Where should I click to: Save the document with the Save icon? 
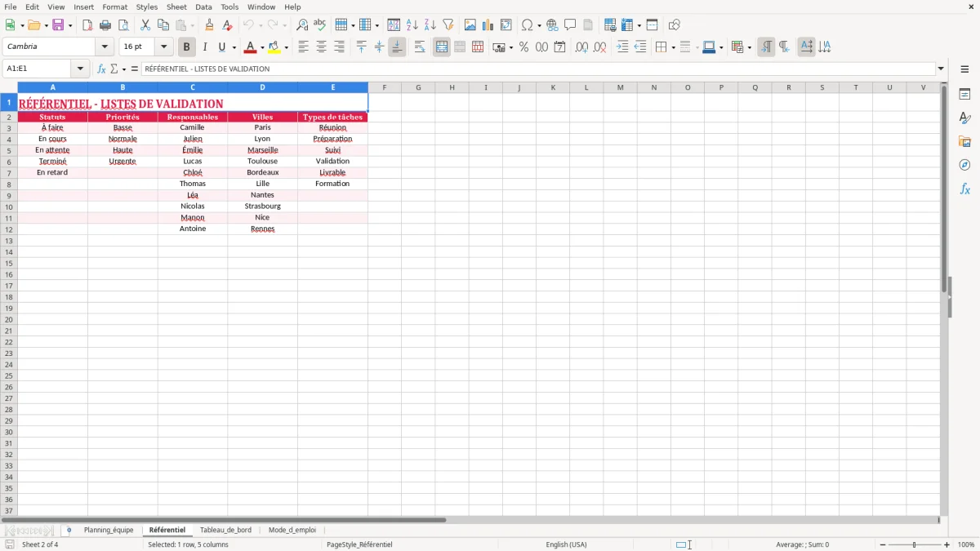point(58,25)
